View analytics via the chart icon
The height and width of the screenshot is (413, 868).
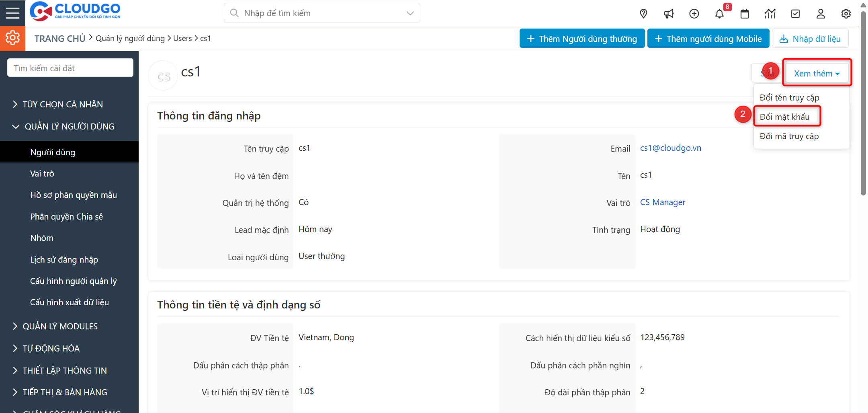(770, 13)
